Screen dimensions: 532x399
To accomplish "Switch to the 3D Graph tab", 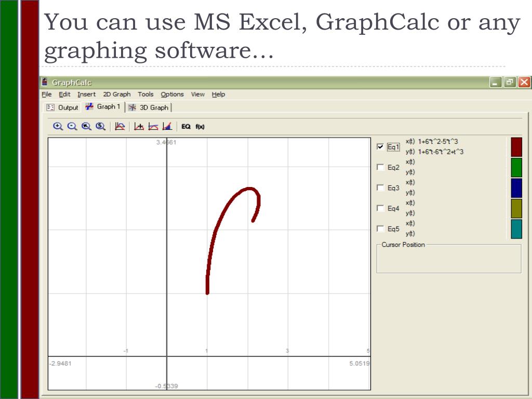I will click(x=149, y=108).
